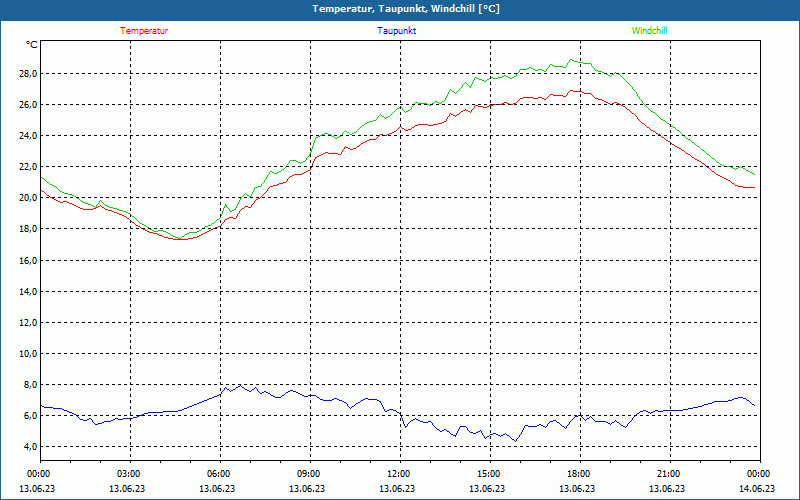Select the 8,0 y-axis value
Screen dimensions: 800x500
pos(30,385)
